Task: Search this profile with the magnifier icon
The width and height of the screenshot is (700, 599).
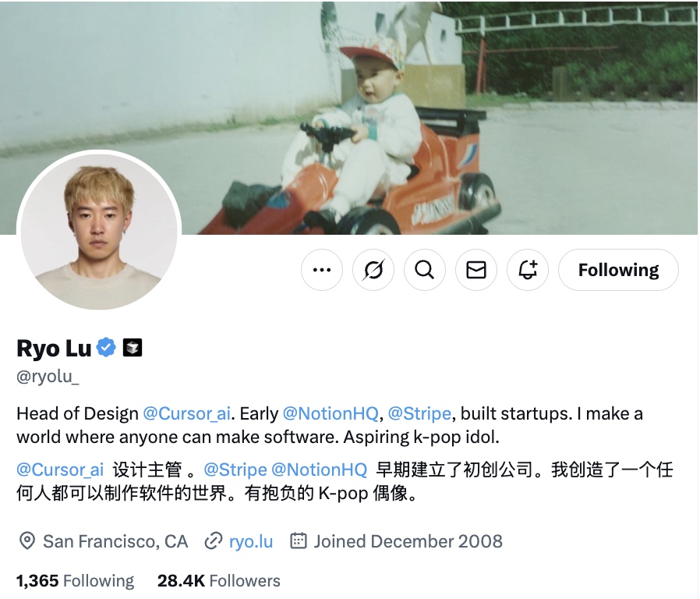Action: click(x=425, y=270)
